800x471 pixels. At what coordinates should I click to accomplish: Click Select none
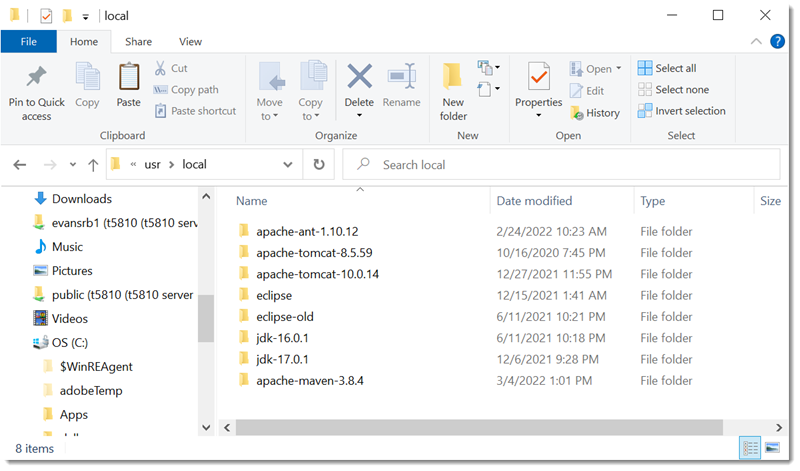pyautogui.click(x=673, y=89)
